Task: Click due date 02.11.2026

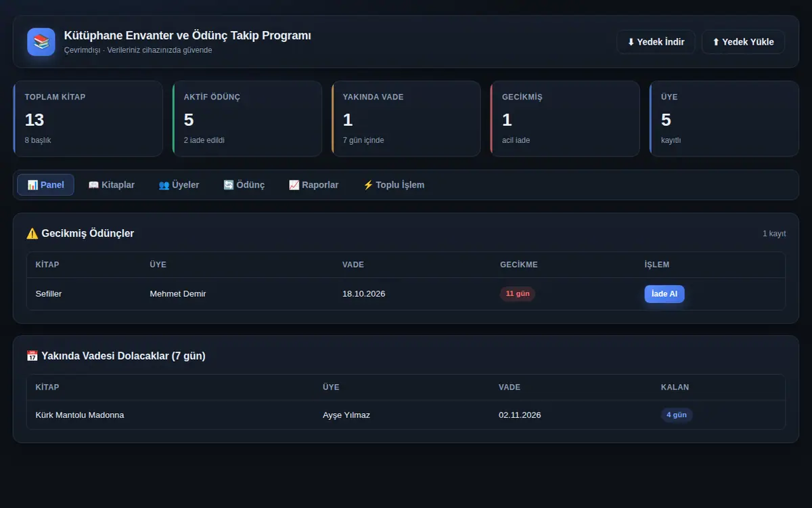Action: pyautogui.click(x=520, y=415)
